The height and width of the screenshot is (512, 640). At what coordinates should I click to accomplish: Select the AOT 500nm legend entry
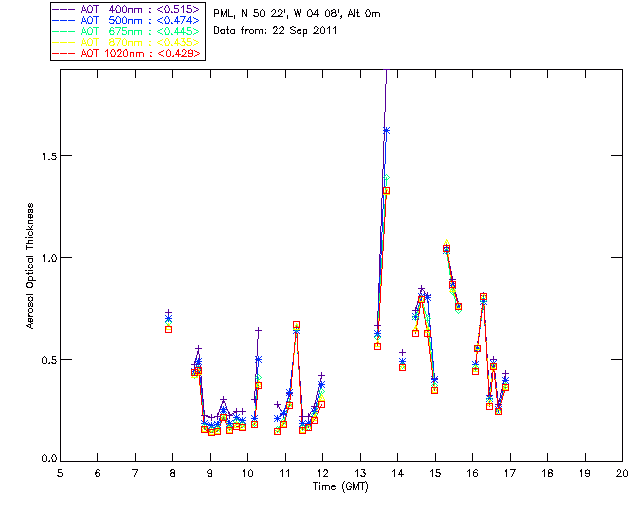pyautogui.click(x=140, y=18)
